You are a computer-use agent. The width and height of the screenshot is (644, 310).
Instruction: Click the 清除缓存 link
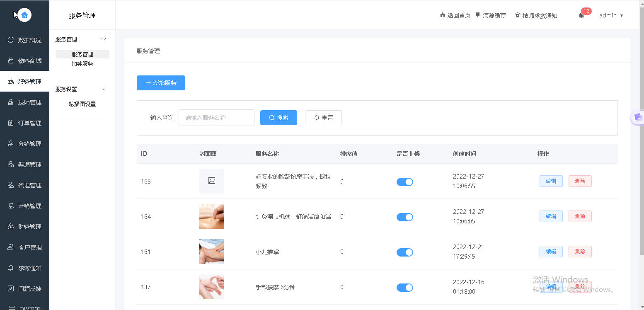[x=491, y=15]
